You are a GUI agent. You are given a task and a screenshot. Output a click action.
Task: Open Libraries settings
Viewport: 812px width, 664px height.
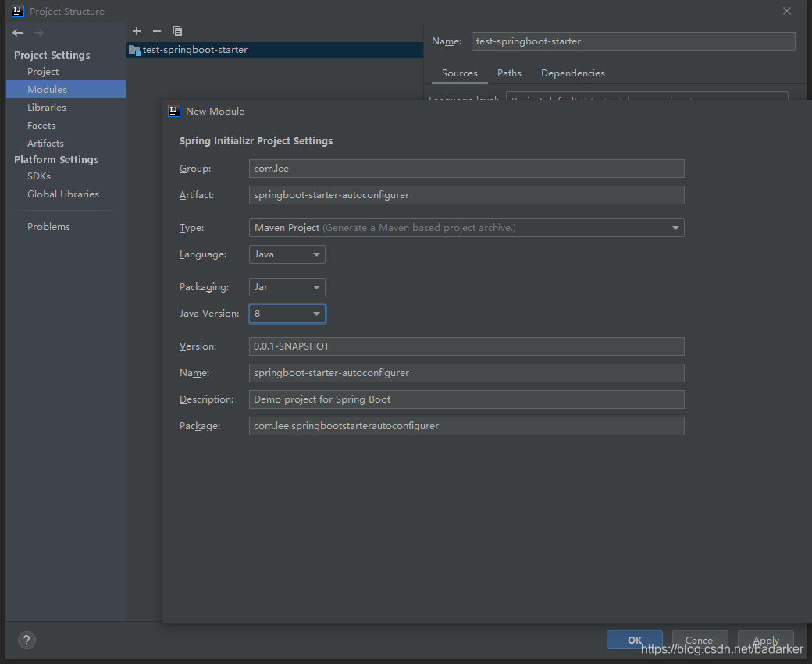coord(47,107)
